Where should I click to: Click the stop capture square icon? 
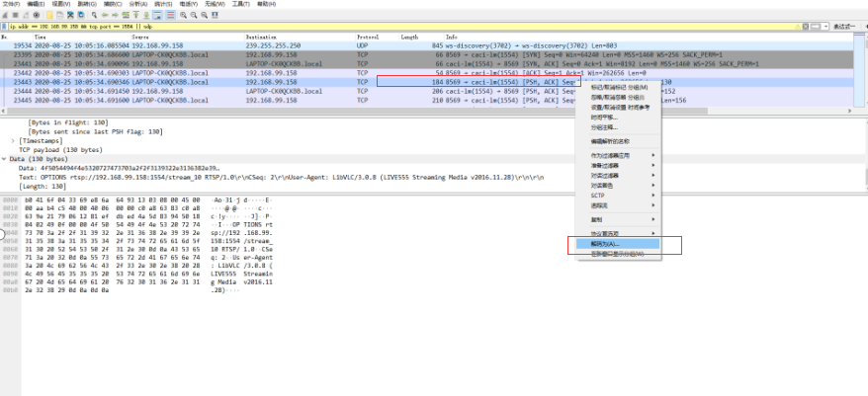16,15
